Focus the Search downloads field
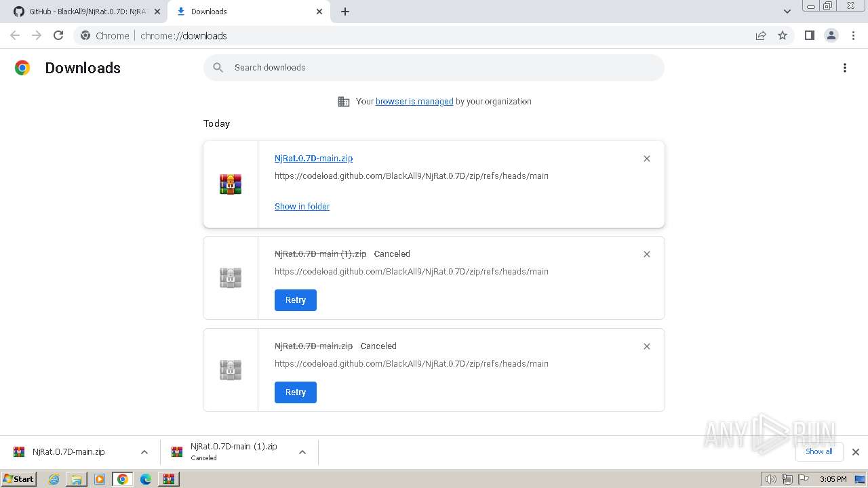868x488 pixels. coord(434,68)
